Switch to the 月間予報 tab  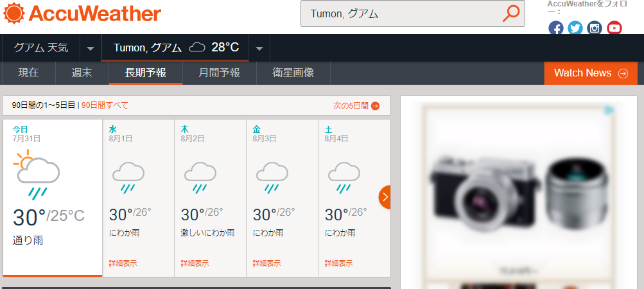pyautogui.click(x=219, y=73)
